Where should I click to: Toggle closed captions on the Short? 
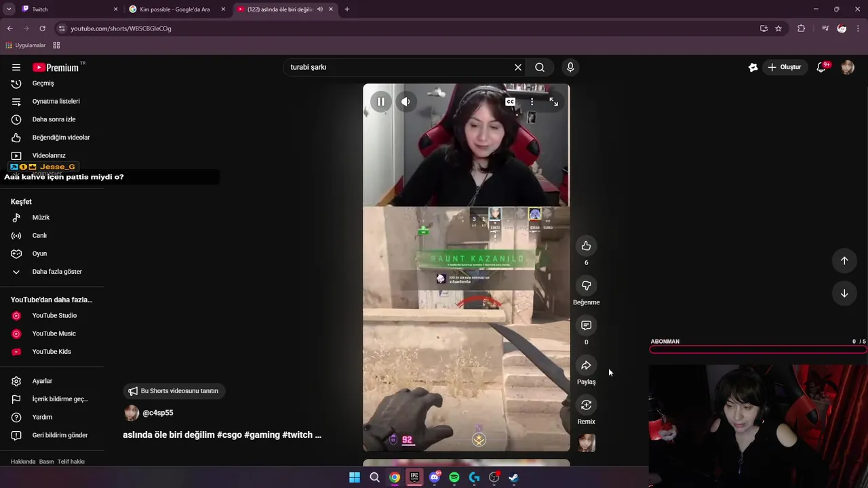pos(510,102)
